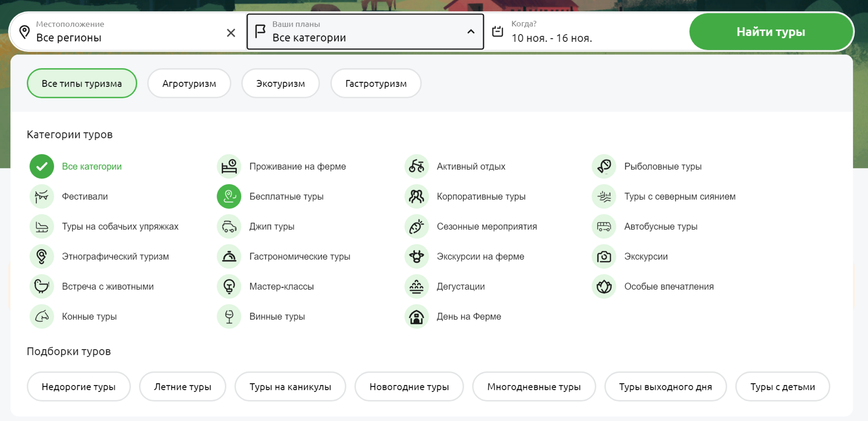Select the Летние туры collection button
Image resolution: width=868 pixels, height=421 pixels.
183,387
